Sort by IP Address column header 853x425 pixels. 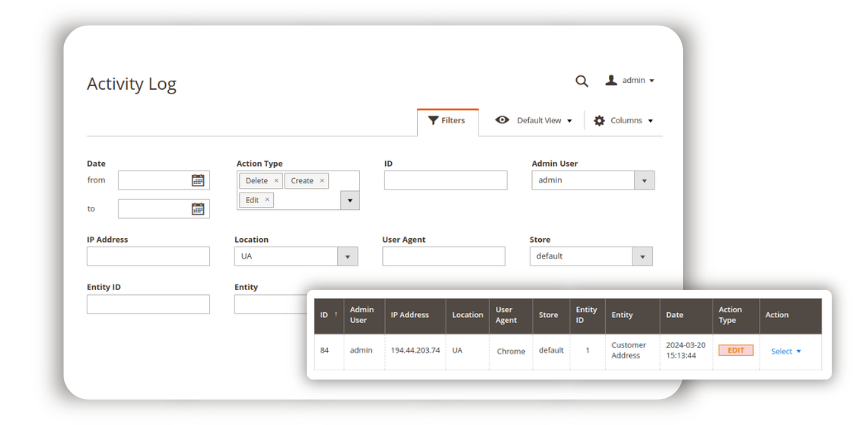(x=415, y=315)
